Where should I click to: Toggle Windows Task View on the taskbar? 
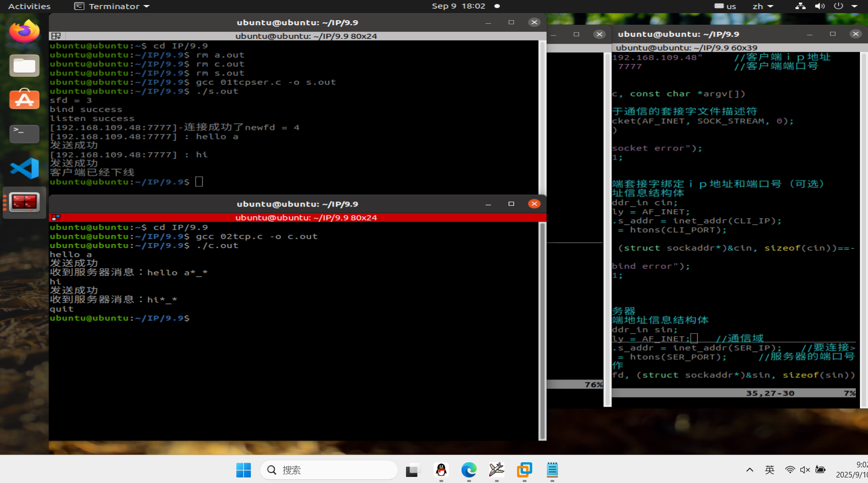(x=413, y=470)
